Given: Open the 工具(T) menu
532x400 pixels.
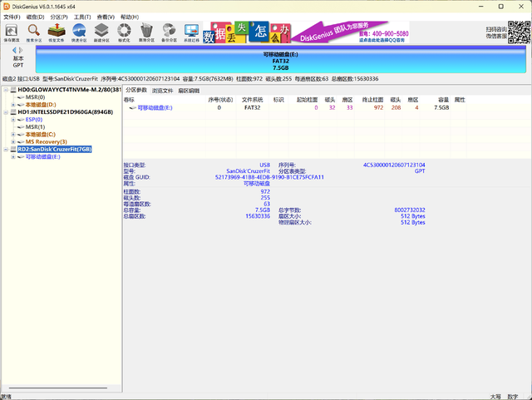Looking at the screenshot, I should [82, 17].
